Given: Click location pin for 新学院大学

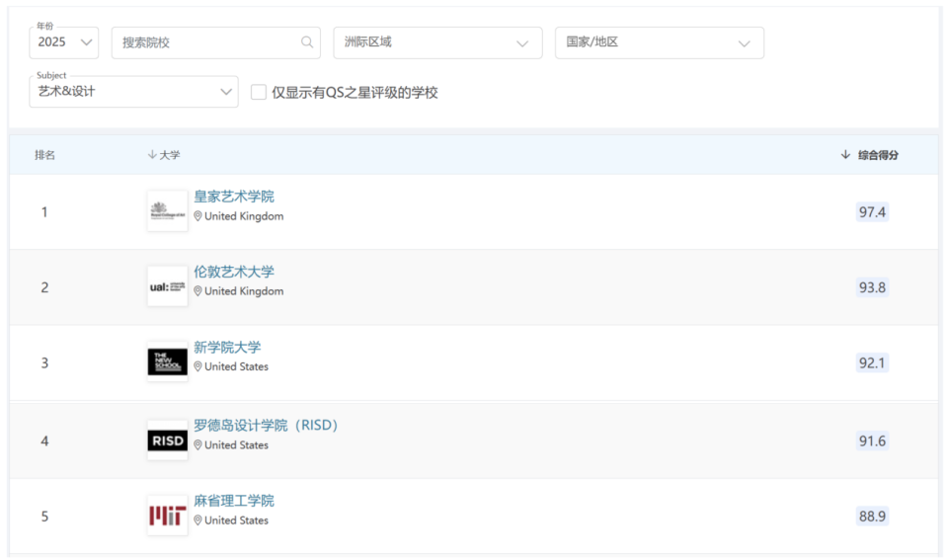Looking at the screenshot, I should pyautogui.click(x=197, y=366).
